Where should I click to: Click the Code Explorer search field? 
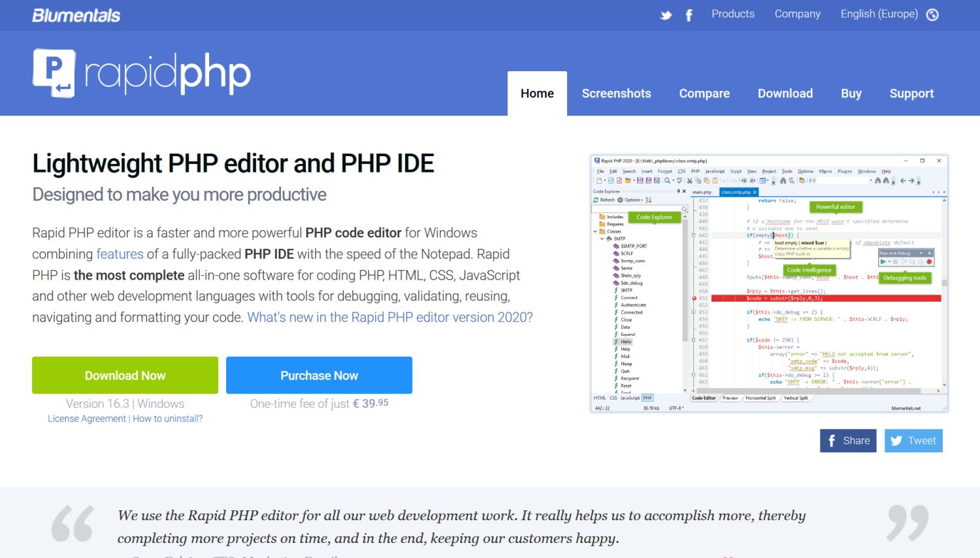coord(637,208)
